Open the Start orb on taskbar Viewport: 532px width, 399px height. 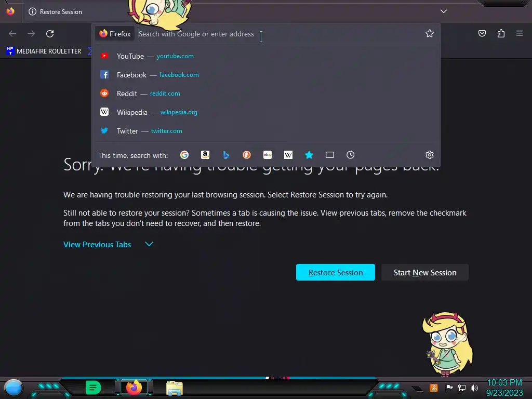(x=14, y=388)
